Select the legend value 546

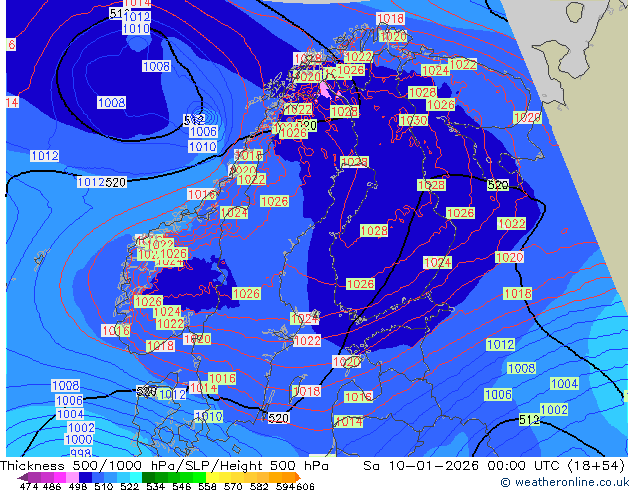coord(182,486)
